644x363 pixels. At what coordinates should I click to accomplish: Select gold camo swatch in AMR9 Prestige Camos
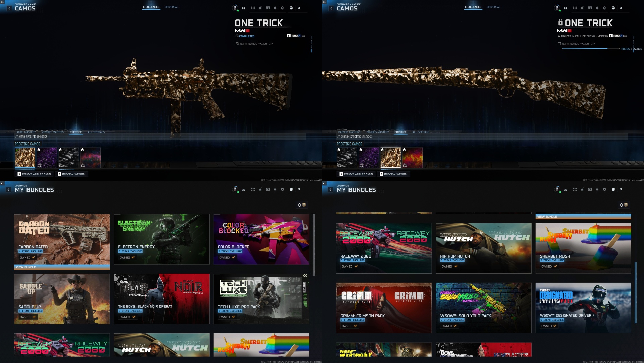pyautogui.click(x=25, y=157)
